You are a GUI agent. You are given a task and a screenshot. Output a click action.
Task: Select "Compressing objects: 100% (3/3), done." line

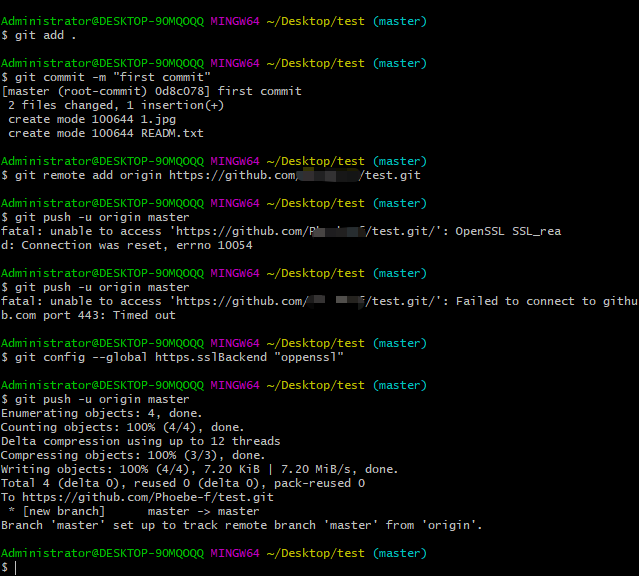tap(133, 455)
